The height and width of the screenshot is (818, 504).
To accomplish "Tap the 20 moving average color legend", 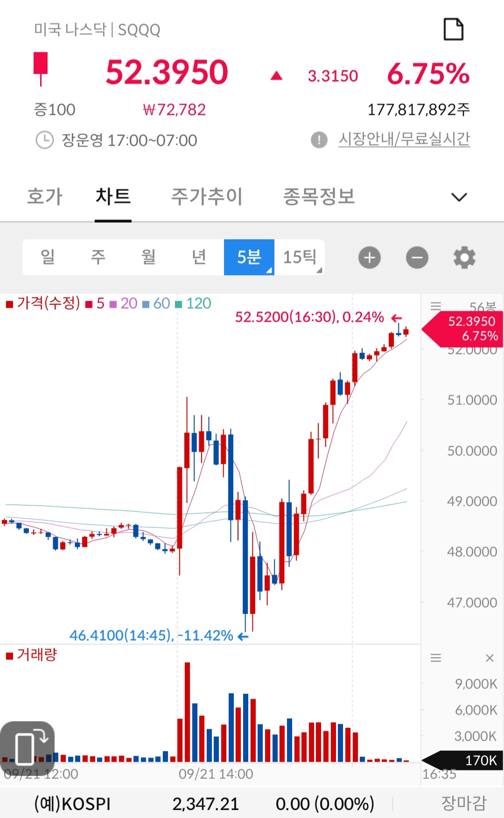I will (x=124, y=303).
